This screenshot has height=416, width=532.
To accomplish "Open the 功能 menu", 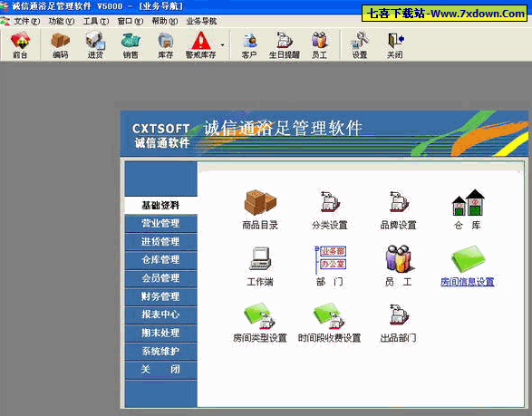I will [62, 22].
